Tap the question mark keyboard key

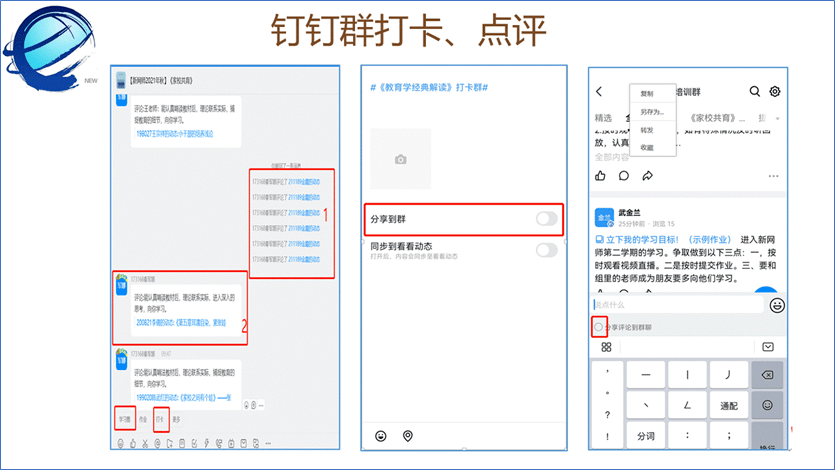coord(608,415)
